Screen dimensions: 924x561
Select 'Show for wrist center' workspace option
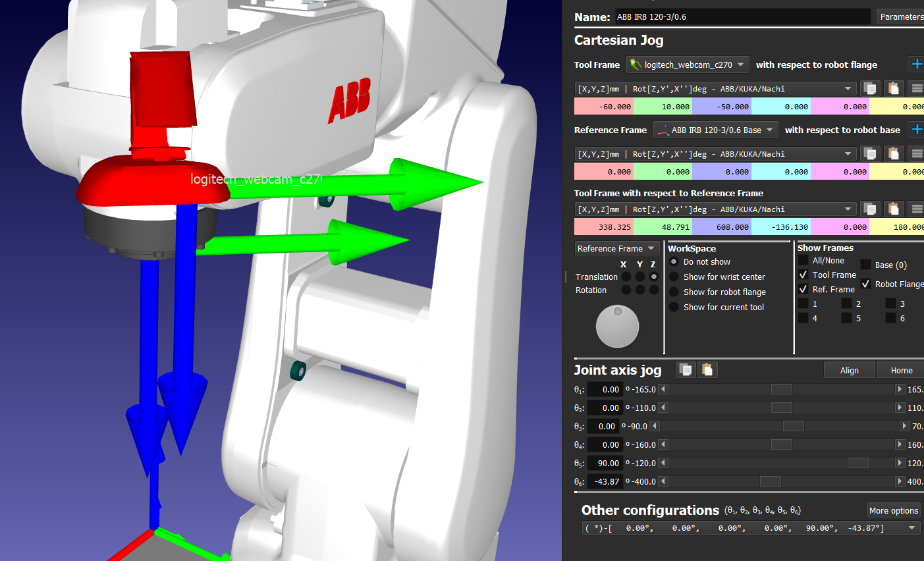click(x=674, y=277)
